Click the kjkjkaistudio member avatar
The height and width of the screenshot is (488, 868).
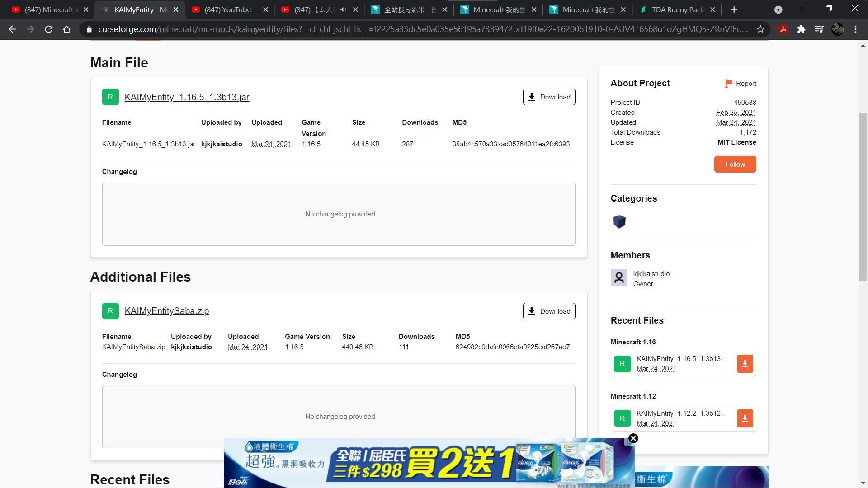click(x=619, y=277)
